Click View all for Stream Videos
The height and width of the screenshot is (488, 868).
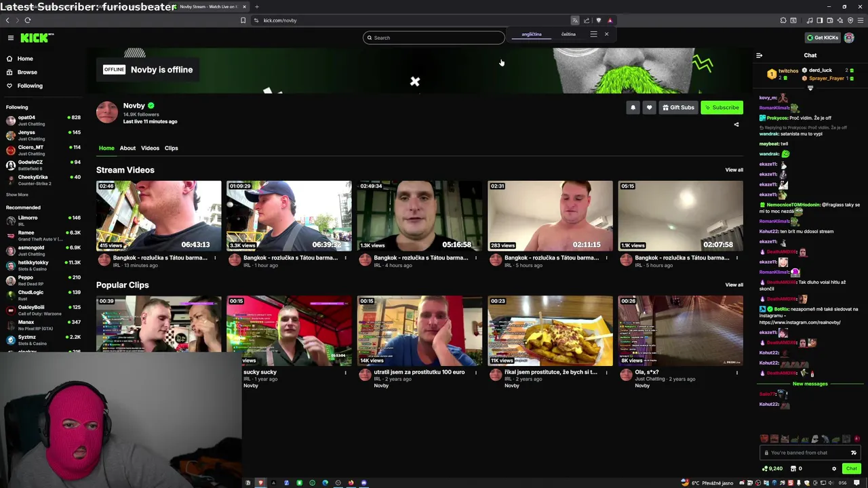(734, 170)
